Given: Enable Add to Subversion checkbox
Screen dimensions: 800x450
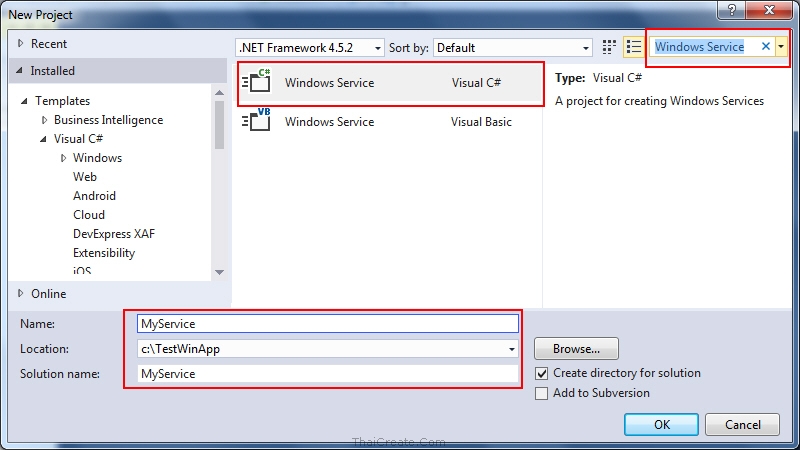Looking at the screenshot, I should click(x=542, y=393).
